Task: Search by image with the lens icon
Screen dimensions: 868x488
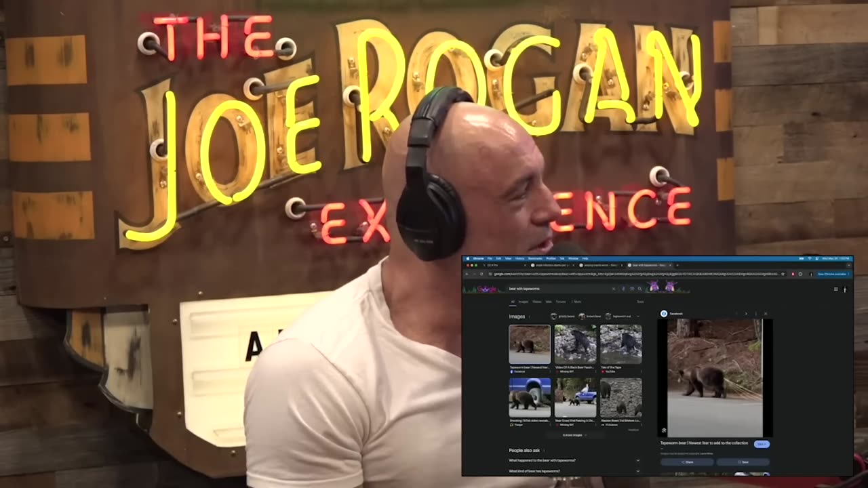Action: click(x=632, y=289)
